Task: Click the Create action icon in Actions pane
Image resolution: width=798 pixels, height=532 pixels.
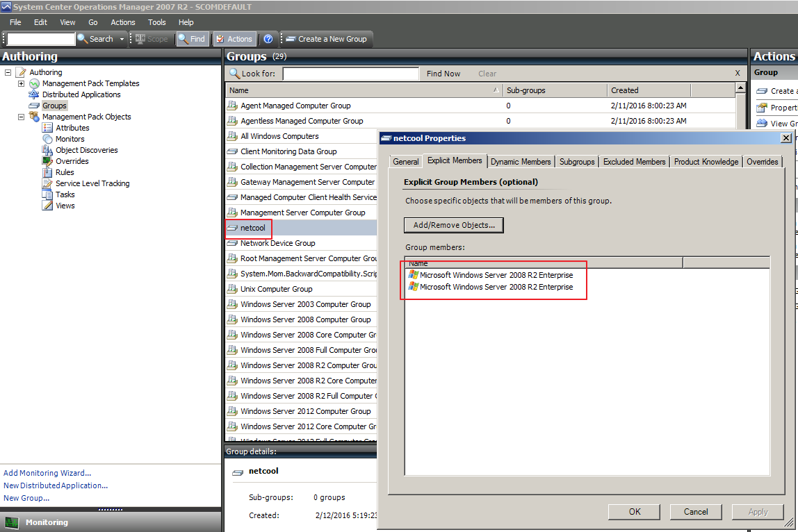Action: pos(762,91)
